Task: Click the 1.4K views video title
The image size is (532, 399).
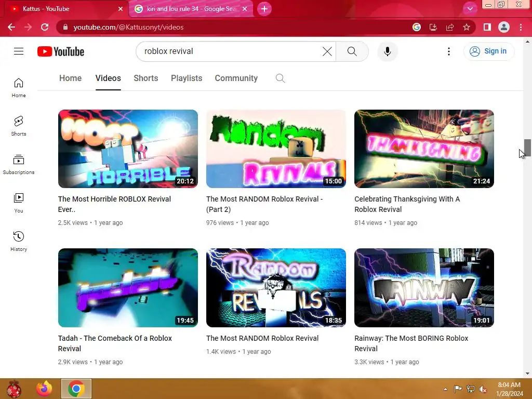Action: 262,338
